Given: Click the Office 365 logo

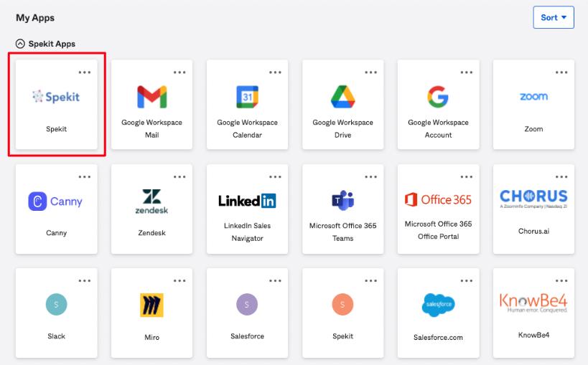Looking at the screenshot, I should 438,199.
